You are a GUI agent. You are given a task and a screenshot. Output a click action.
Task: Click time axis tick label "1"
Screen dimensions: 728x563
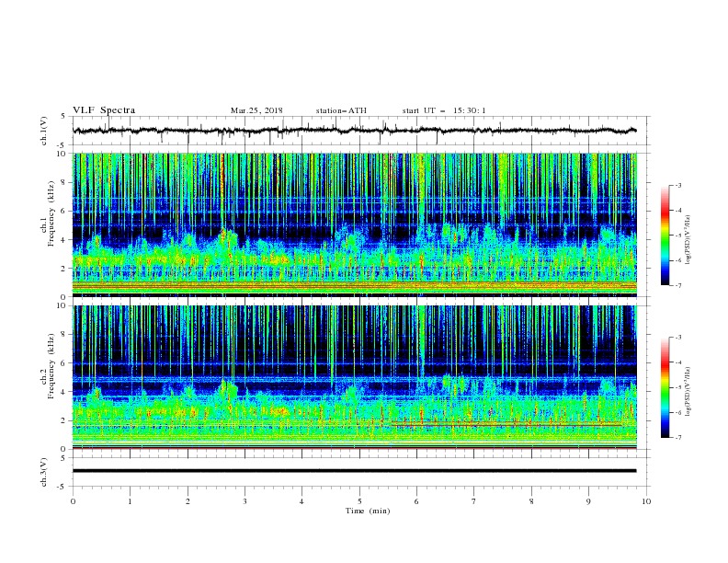coord(130,501)
